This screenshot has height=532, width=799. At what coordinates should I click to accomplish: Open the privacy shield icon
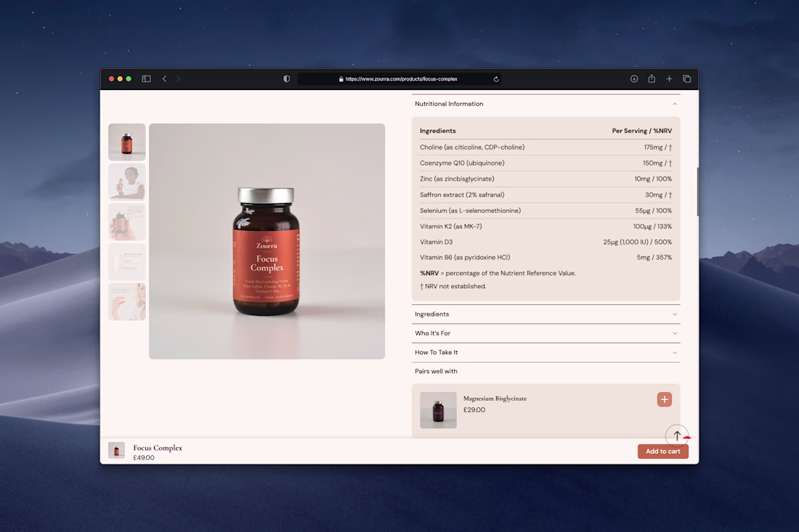(286, 79)
